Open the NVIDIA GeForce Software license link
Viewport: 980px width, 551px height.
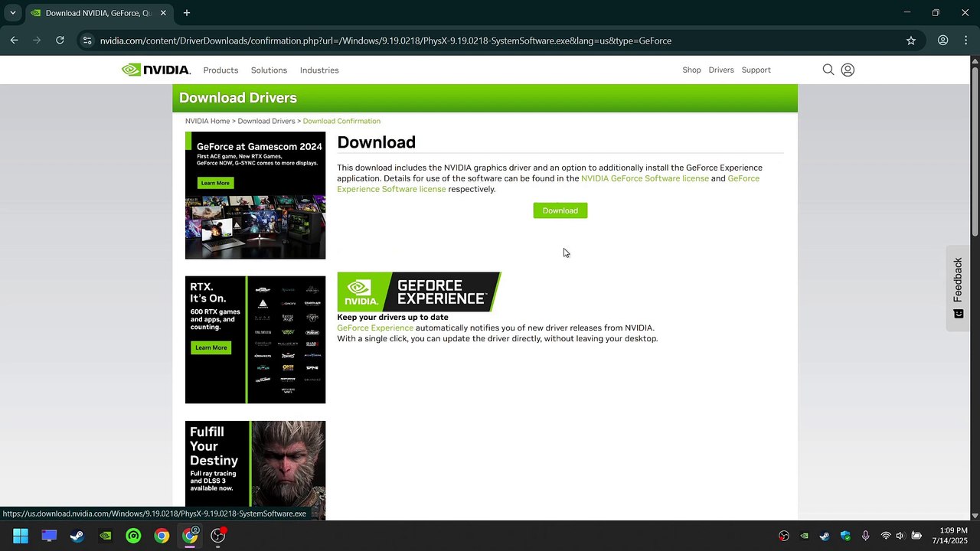coord(645,178)
